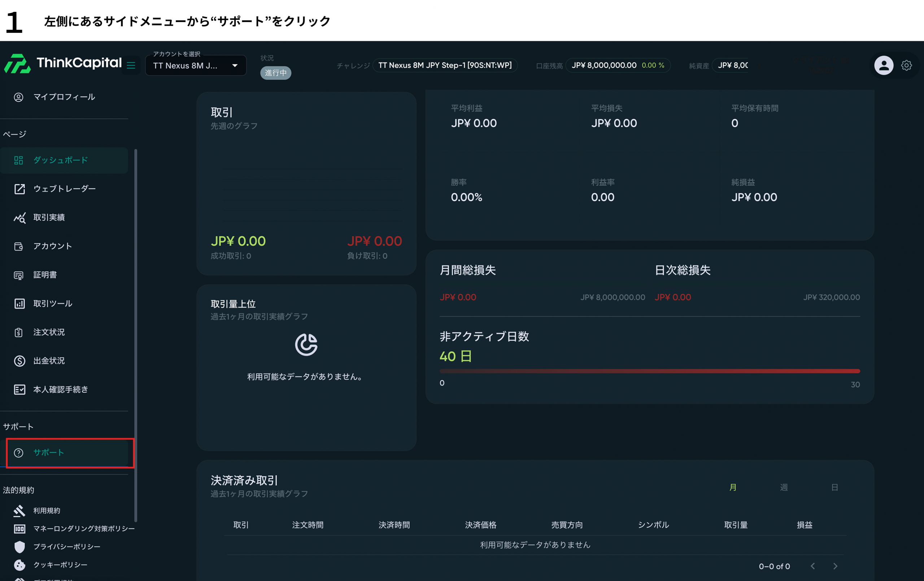Screen dimensions: 924x581
Task: Switch closed trades view to 週
Action: (784, 487)
